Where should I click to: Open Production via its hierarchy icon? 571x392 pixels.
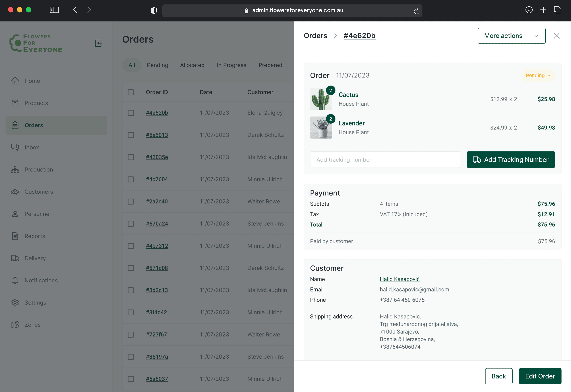pyautogui.click(x=15, y=169)
